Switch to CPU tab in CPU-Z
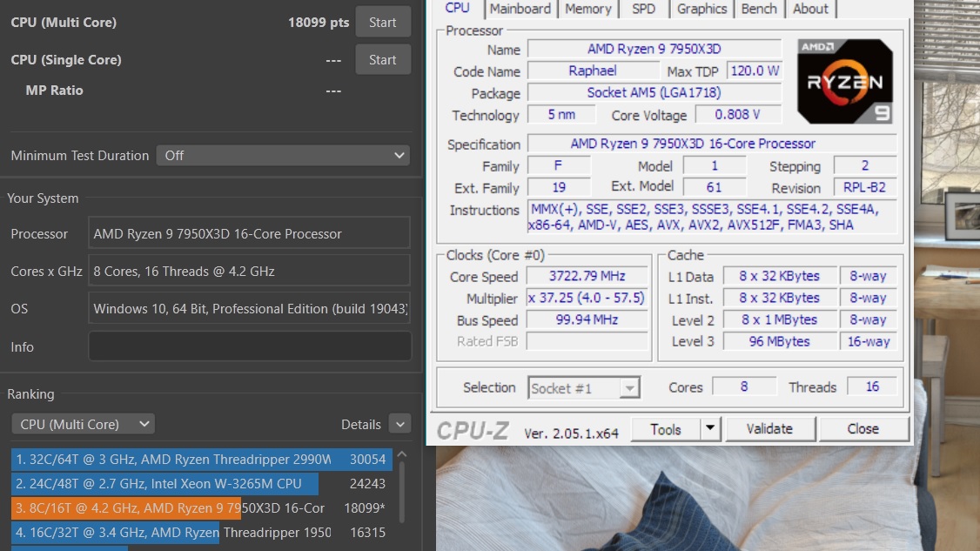 457,9
